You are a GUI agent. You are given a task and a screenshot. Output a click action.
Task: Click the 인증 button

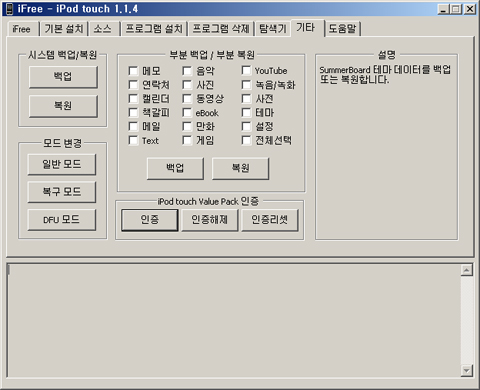(150, 220)
